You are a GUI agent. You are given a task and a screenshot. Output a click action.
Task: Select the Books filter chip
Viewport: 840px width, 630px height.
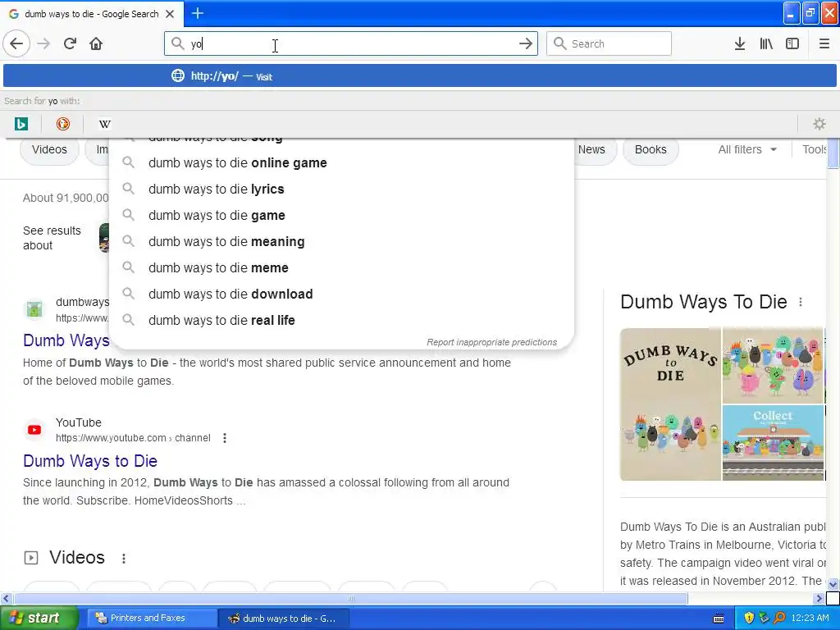click(x=651, y=149)
